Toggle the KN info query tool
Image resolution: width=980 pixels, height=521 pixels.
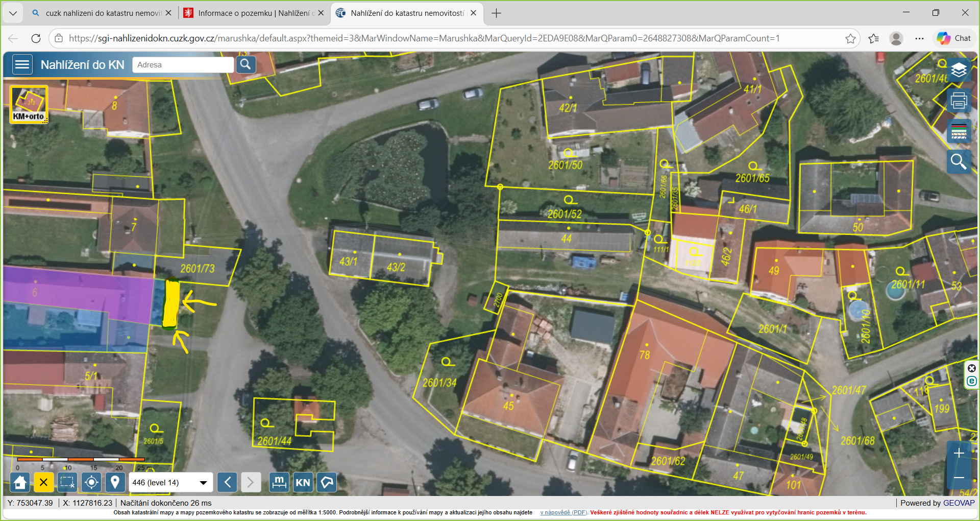pos(303,482)
